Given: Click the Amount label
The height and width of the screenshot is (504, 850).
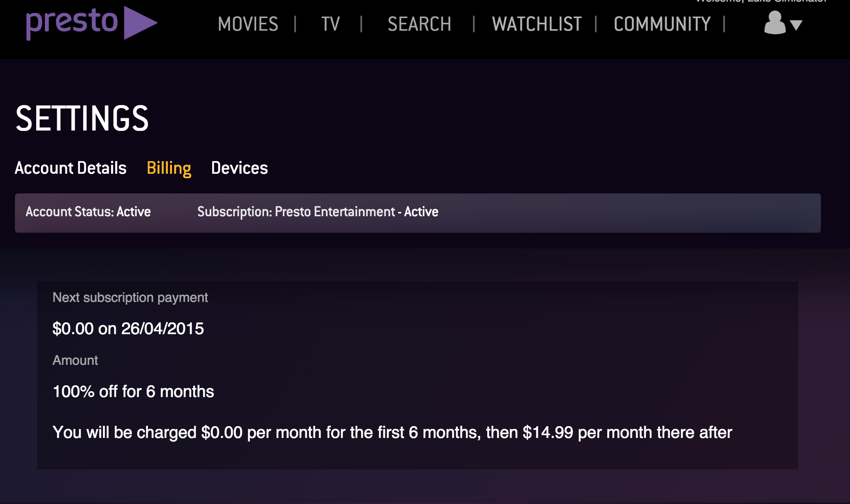Looking at the screenshot, I should pyautogui.click(x=75, y=361).
